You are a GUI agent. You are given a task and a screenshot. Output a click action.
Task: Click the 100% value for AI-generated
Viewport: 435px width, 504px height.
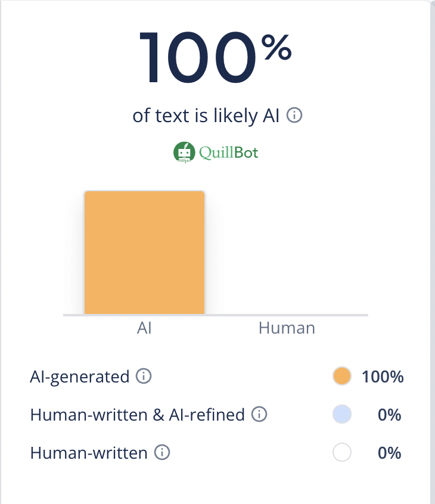[383, 377]
